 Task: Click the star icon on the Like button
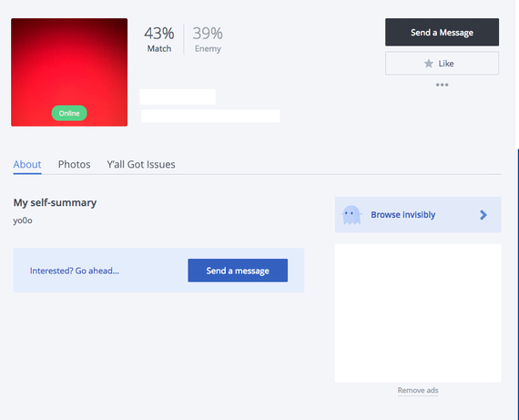click(x=429, y=63)
